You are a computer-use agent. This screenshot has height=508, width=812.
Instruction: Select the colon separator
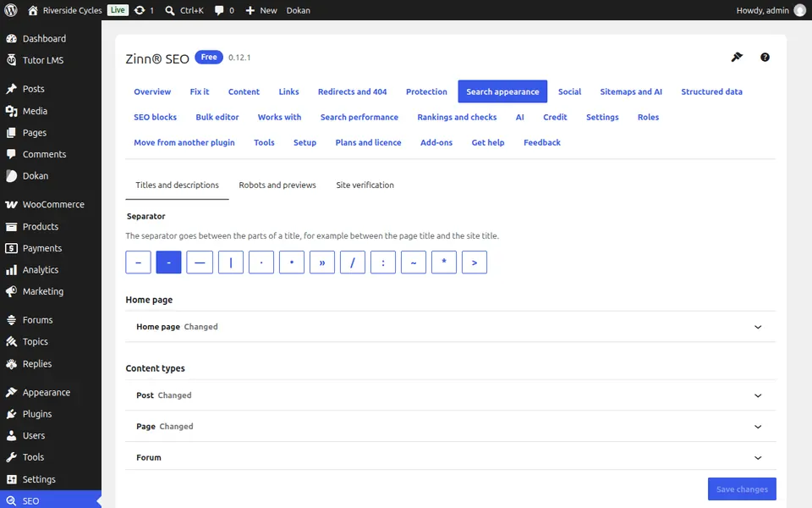tap(383, 262)
